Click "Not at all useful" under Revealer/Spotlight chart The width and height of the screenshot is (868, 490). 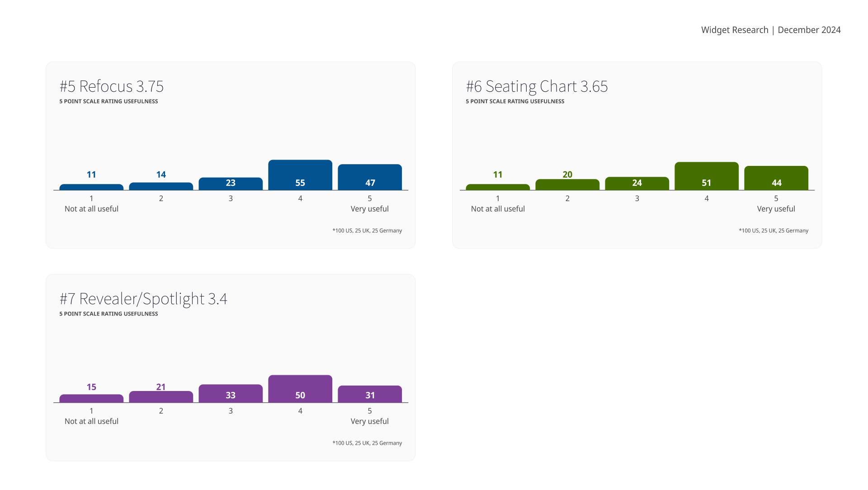[91, 421]
